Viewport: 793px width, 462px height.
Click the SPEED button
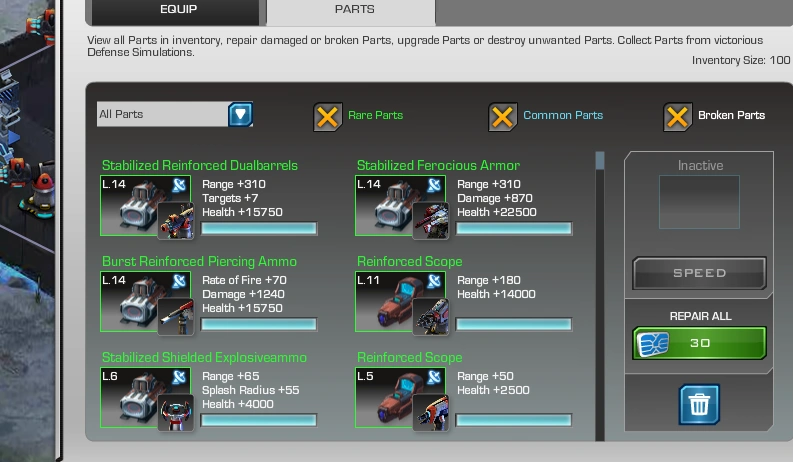[x=699, y=273]
